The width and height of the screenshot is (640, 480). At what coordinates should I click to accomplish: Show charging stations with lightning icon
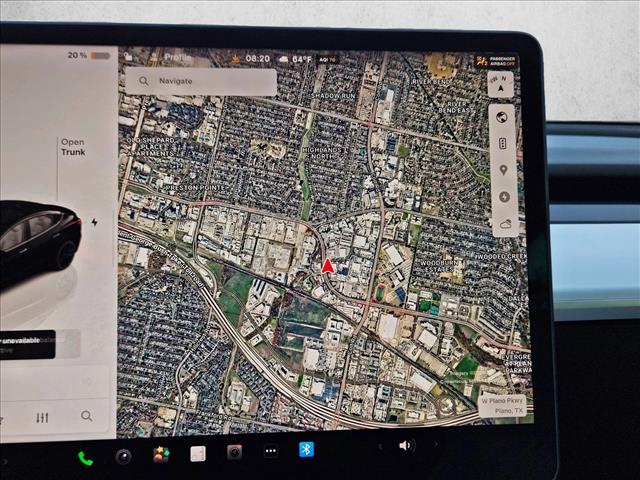(x=503, y=197)
